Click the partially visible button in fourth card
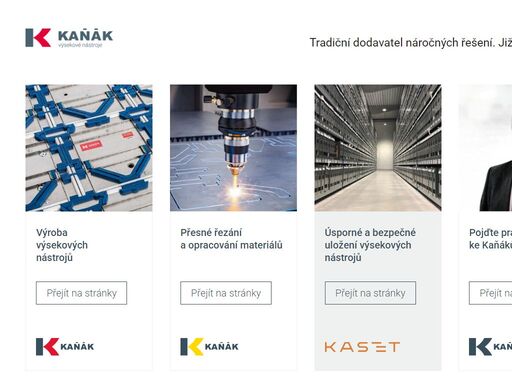This screenshot has width=512, height=384. pos(490,293)
